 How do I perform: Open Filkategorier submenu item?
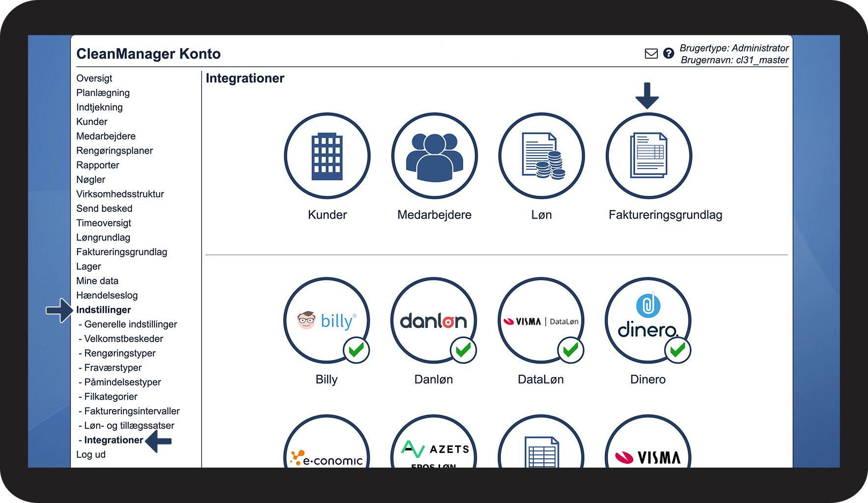coord(111,396)
